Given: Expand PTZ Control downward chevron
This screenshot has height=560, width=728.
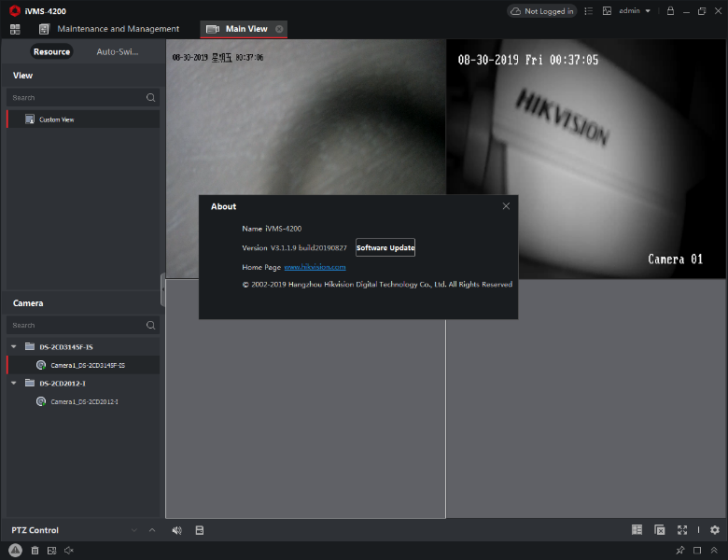Looking at the screenshot, I should (134, 530).
